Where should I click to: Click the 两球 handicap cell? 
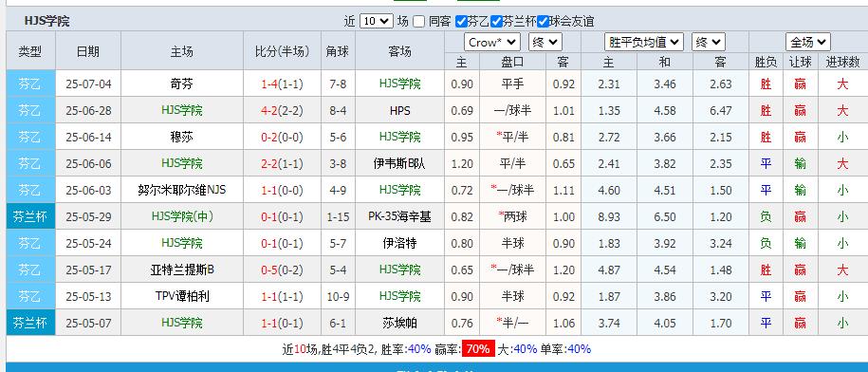coord(512,217)
